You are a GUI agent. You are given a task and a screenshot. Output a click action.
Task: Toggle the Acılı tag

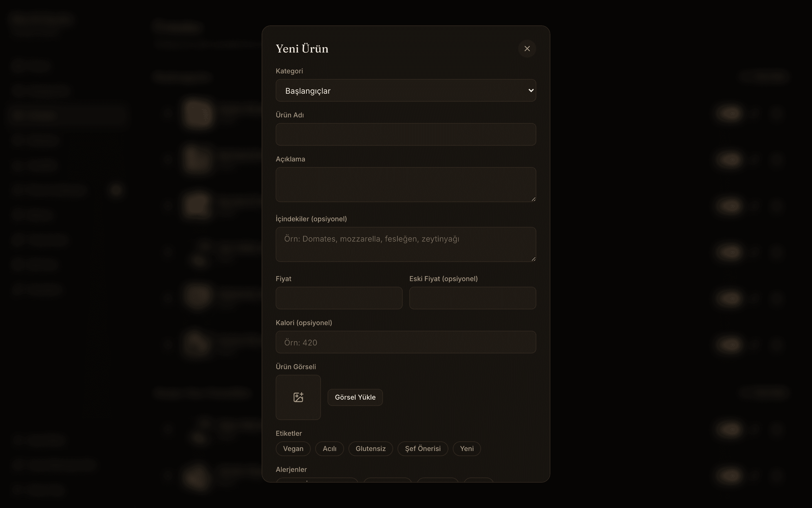point(330,448)
